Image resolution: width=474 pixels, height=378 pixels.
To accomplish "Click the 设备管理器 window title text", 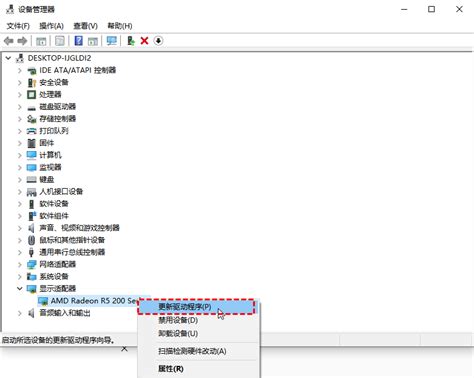I will 36,9.
